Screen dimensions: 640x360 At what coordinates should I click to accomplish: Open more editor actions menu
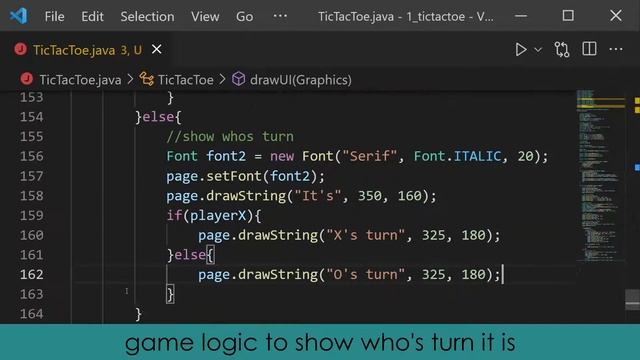[x=616, y=49]
